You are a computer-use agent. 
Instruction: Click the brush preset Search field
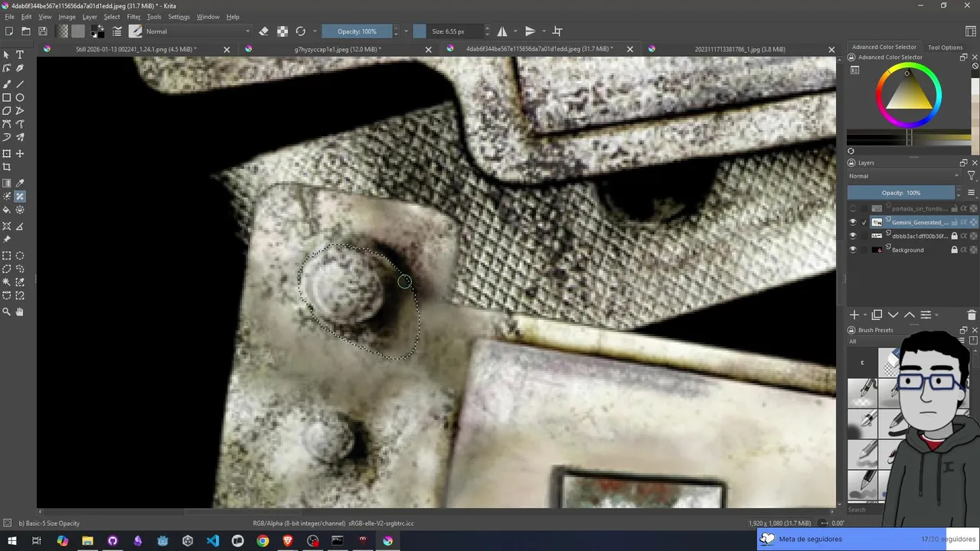(865, 510)
